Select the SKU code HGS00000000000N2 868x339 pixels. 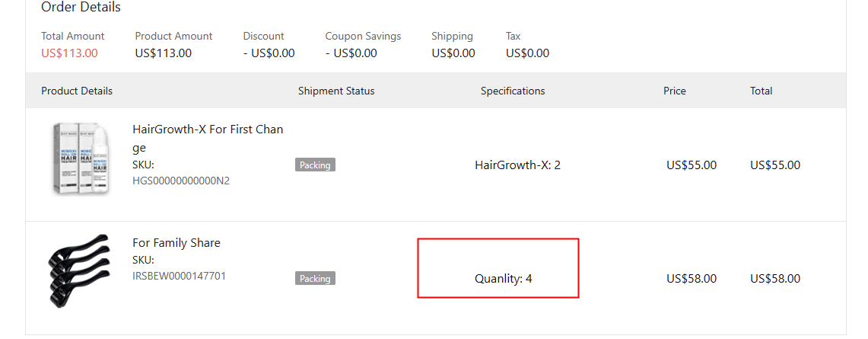click(181, 181)
